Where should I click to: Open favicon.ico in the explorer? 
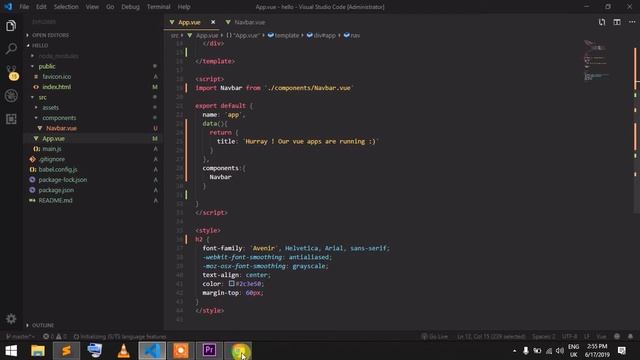[57, 76]
